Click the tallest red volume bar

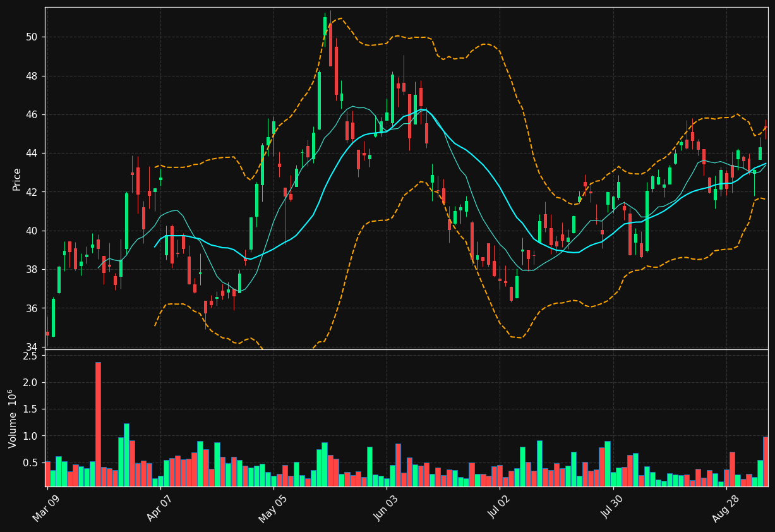click(x=98, y=424)
